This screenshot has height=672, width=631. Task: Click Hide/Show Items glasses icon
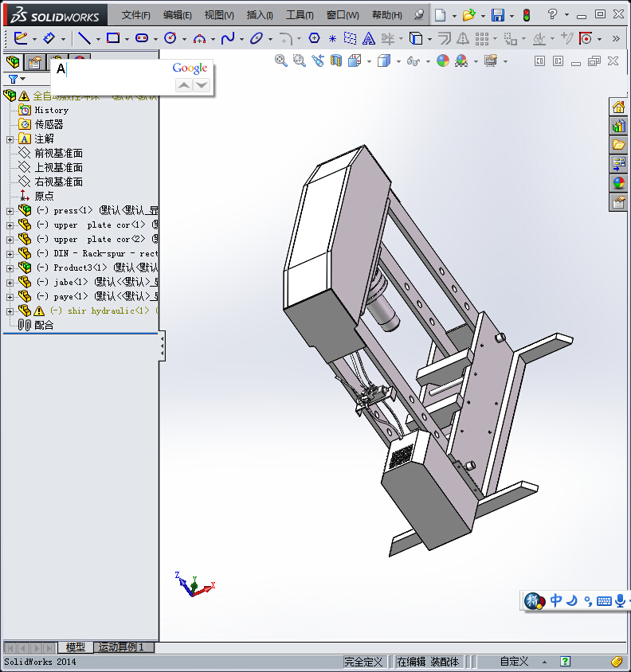pyautogui.click(x=413, y=61)
